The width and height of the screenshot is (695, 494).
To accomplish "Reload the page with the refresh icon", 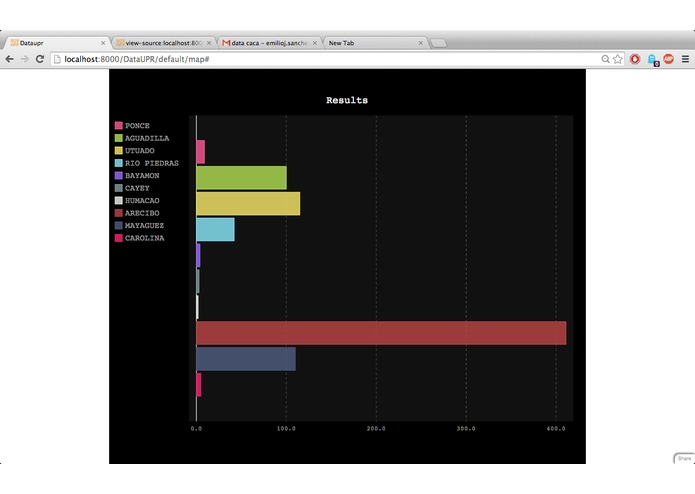I will click(x=40, y=59).
